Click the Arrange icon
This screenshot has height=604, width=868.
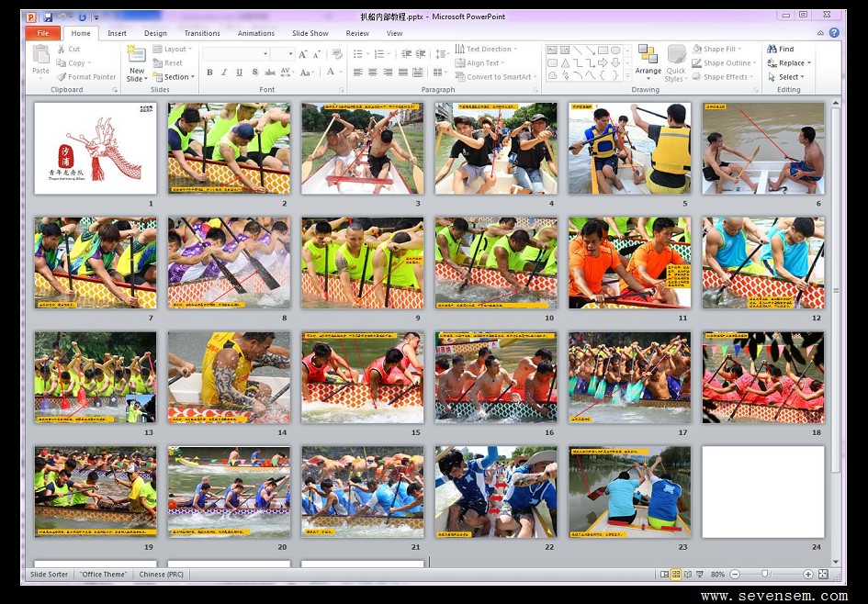point(648,54)
